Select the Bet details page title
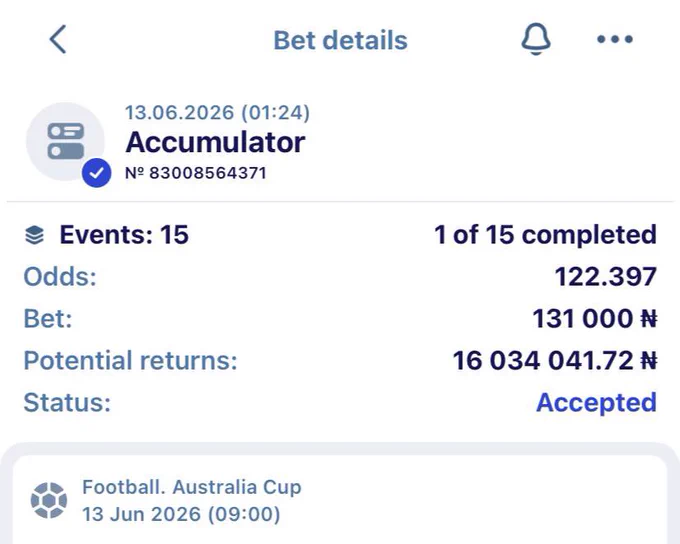680x544 pixels. [x=340, y=40]
